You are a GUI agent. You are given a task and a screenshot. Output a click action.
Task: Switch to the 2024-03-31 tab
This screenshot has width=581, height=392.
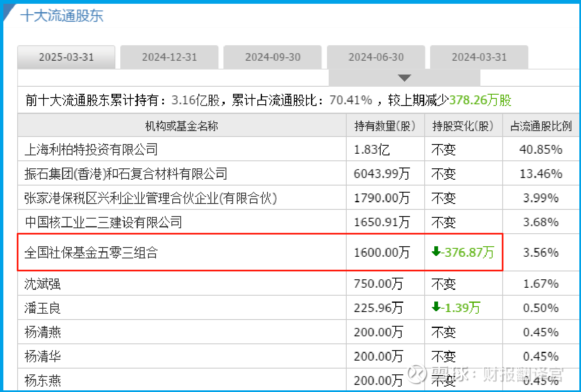[479, 57]
